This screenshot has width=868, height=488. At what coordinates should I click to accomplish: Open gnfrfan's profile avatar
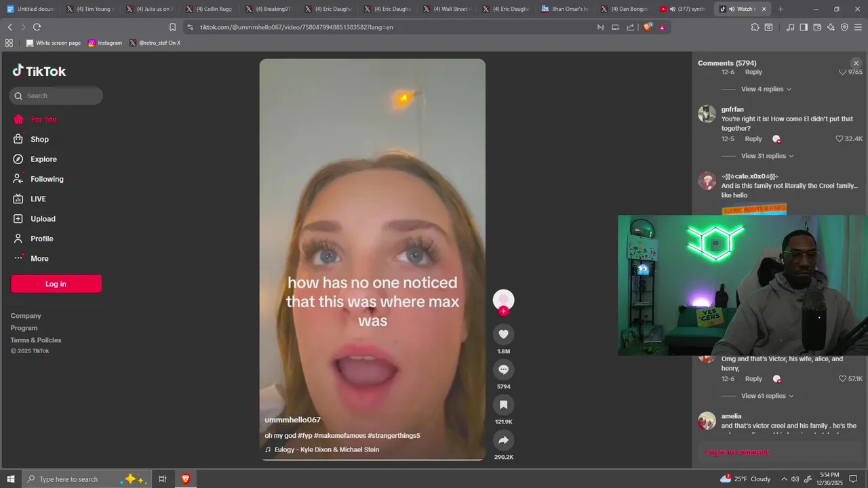coord(707,114)
